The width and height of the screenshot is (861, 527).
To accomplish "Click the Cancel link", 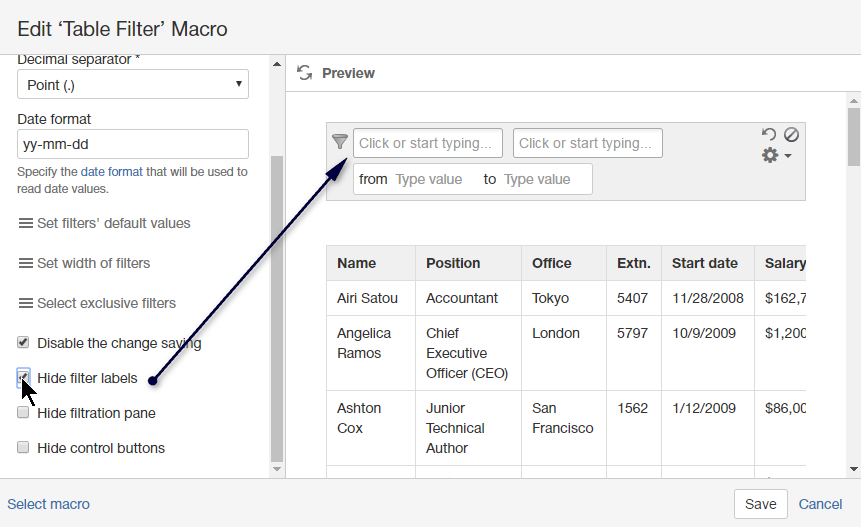I will 820,504.
